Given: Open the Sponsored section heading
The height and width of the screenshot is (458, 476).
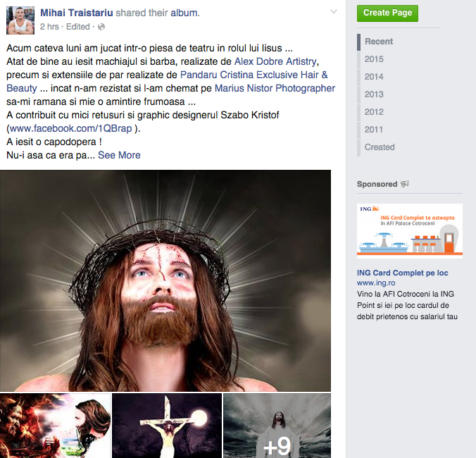Looking at the screenshot, I should [x=377, y=184].
